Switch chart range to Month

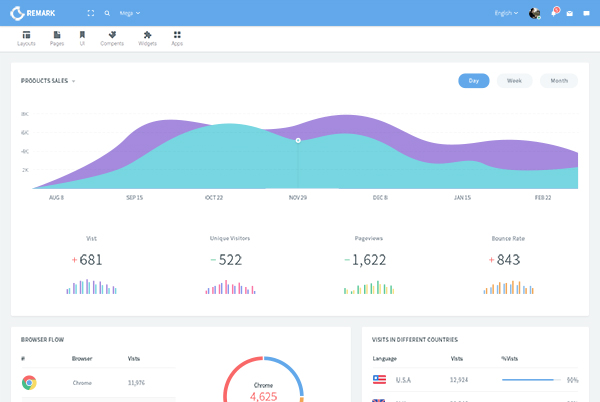[x=558, y=80]
